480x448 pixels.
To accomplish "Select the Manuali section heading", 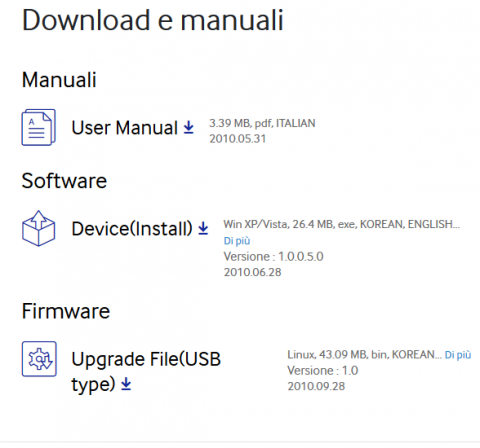I will [59, 80].
